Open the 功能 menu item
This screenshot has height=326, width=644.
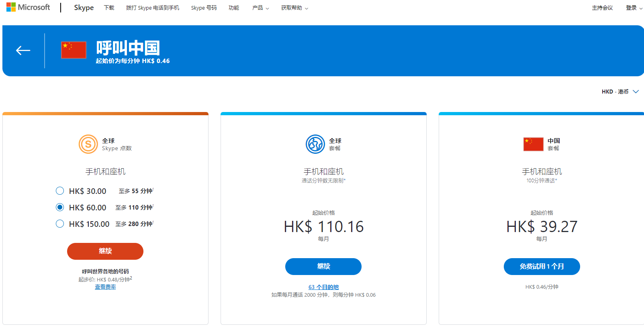pyautogui.click(x=234, y=8)
